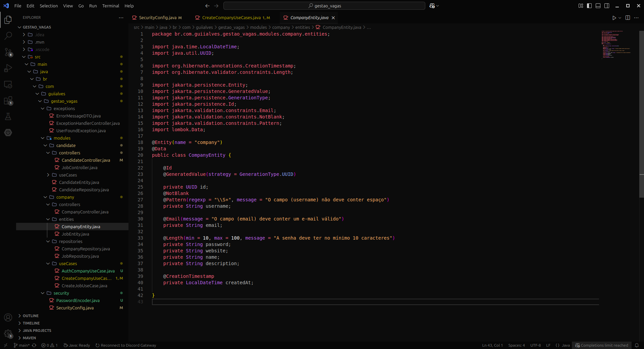Image resolution: width=644 pixels, height=349 pixels.
Task: Click the gestao_vags command center search box
Action: coord(324,6)
